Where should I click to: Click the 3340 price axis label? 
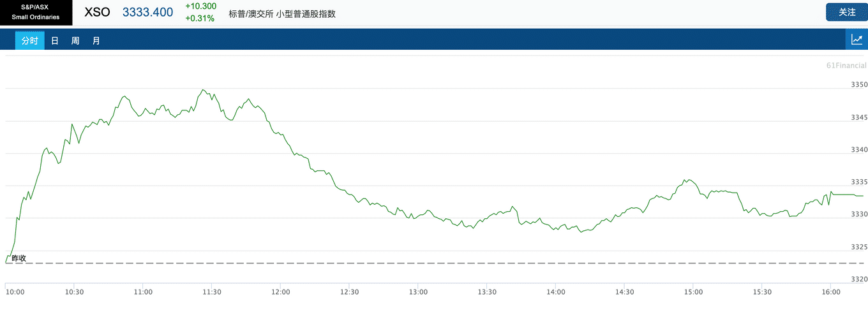pyautogui.click(x=859, y=150)
